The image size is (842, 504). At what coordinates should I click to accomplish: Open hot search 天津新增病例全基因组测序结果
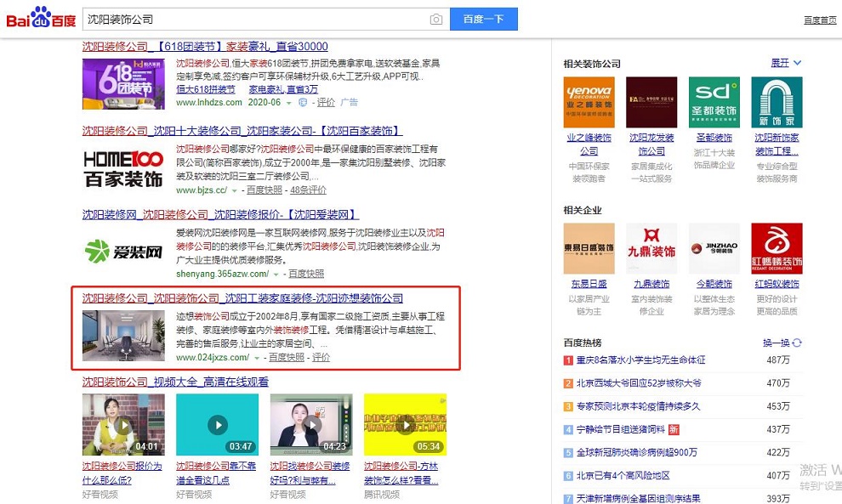coord(639,499)
